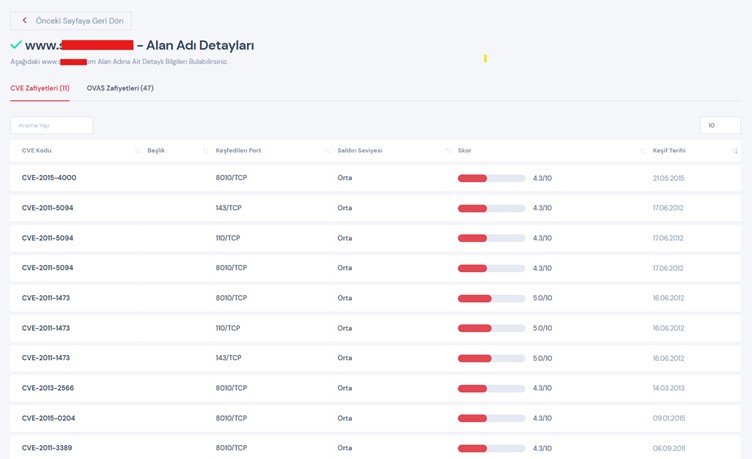Click the back chevron icon

pyautogui.click(x=24, y=20)
